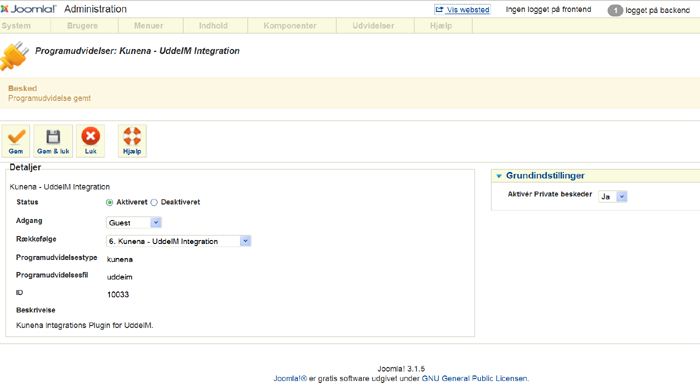Open the Hjælp menu in menu bar
This screenshot has height=388, width=700.
click(x=441, y=26)
